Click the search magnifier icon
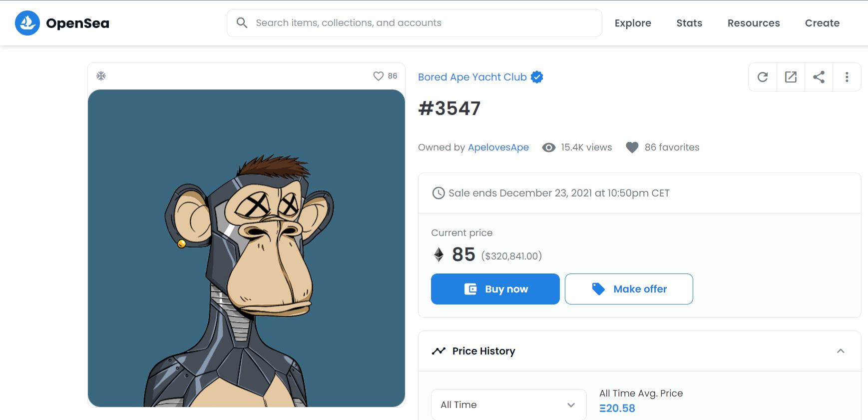 (242, 23)
